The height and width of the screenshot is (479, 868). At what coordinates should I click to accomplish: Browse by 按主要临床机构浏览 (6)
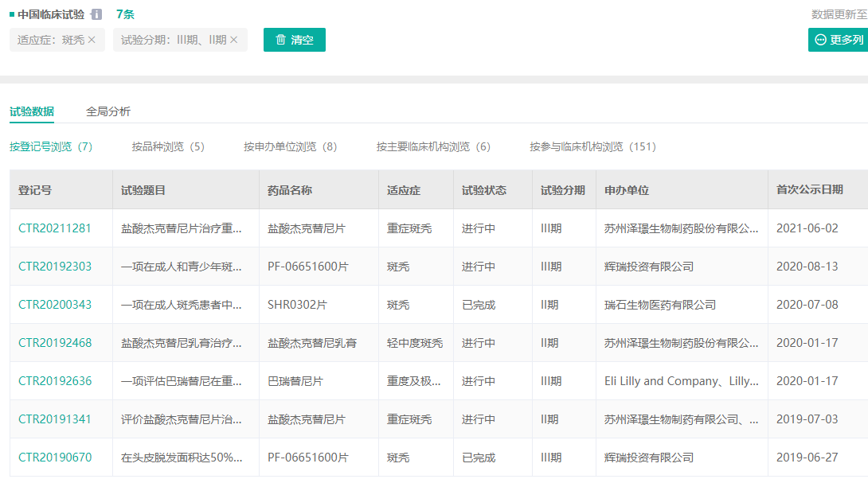[x=433, y=146]
